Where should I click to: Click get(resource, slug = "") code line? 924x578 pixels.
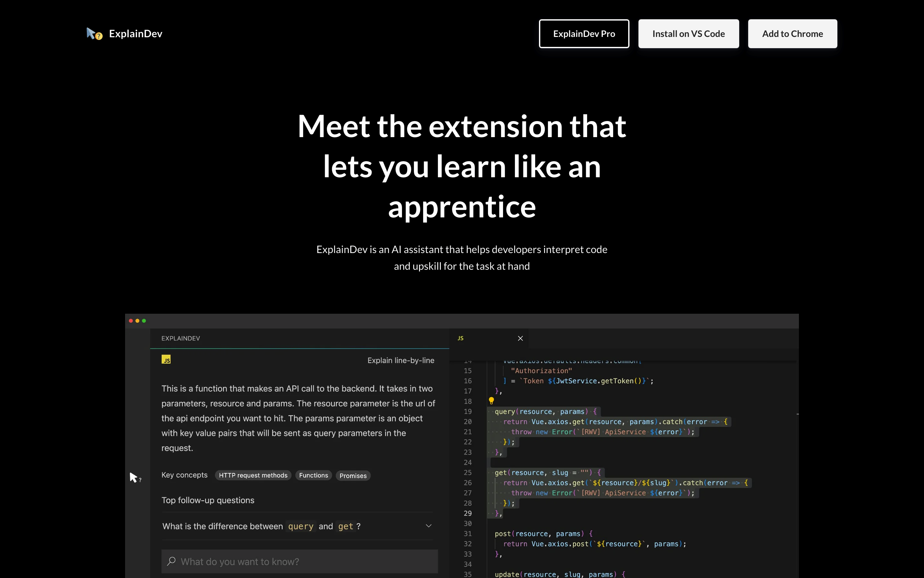coord(548,473)
